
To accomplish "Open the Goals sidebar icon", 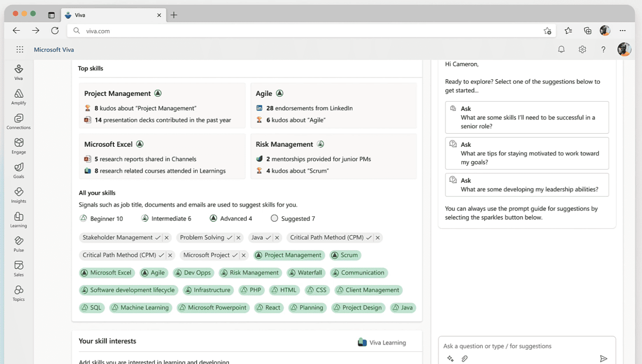I will click(18, 170).
